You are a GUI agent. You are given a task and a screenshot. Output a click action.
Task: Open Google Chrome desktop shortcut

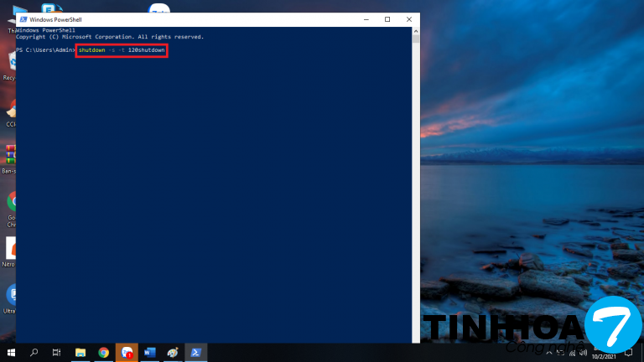coord(11,201)
